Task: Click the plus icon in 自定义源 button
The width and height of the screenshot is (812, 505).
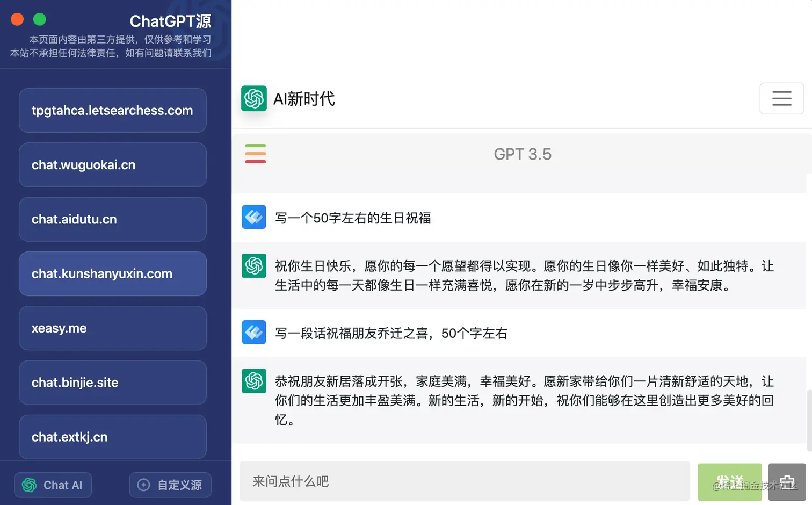Action: coord(143,485)
